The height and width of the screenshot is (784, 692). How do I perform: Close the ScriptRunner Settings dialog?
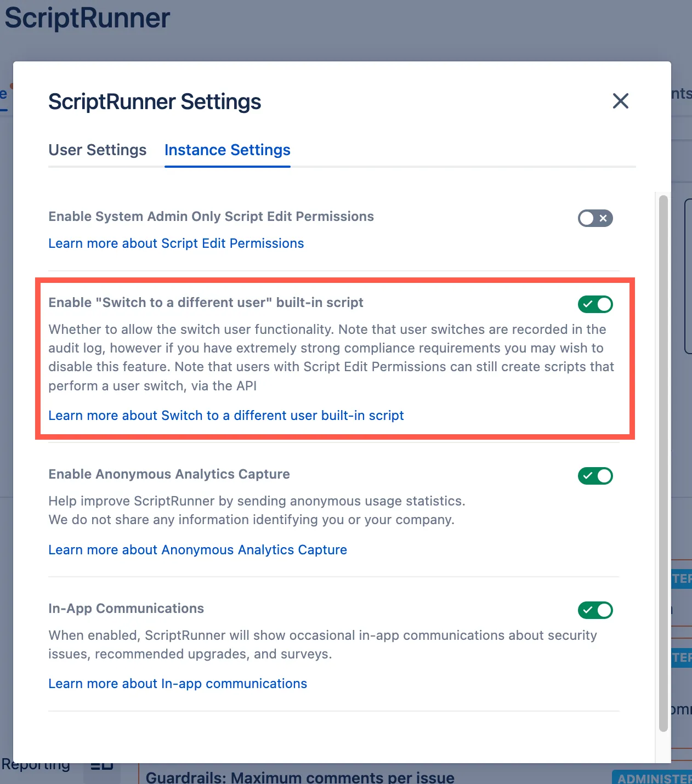pyautogui.click(x=620, y=101)
